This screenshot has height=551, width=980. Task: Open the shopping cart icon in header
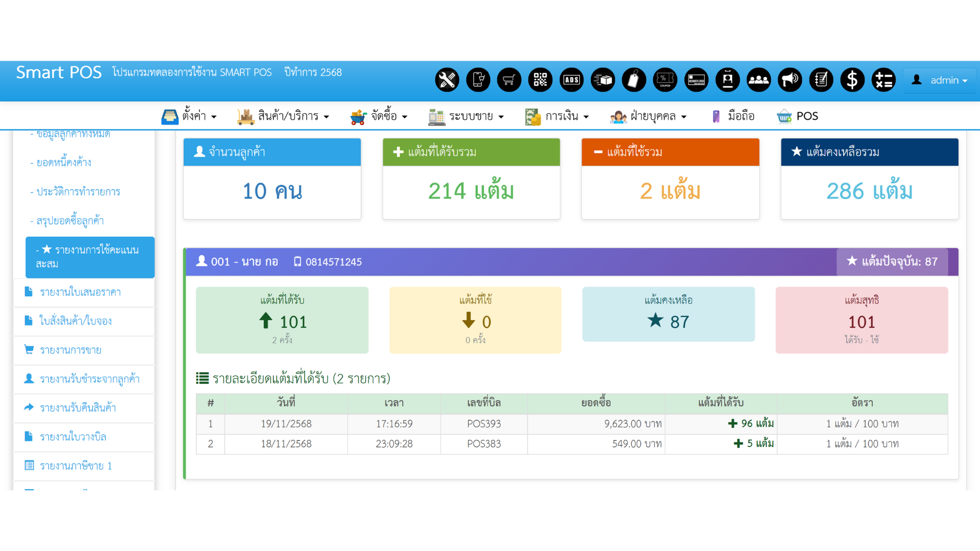click(509, 80)
